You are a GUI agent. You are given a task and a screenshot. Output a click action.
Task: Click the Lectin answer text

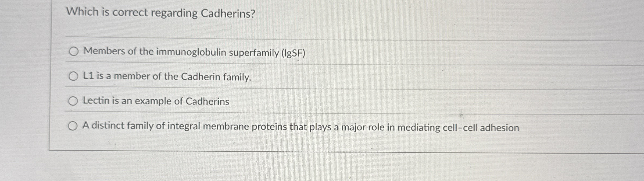(x=156, y=101)
